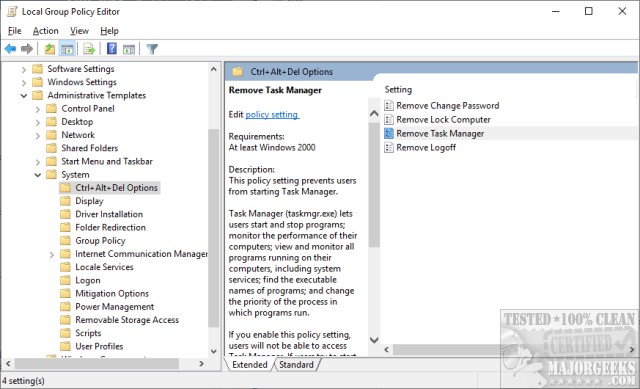Click the Remove Lock Computer policy icon
Viewport: 640px width, 389px height.
click(389, 120)
